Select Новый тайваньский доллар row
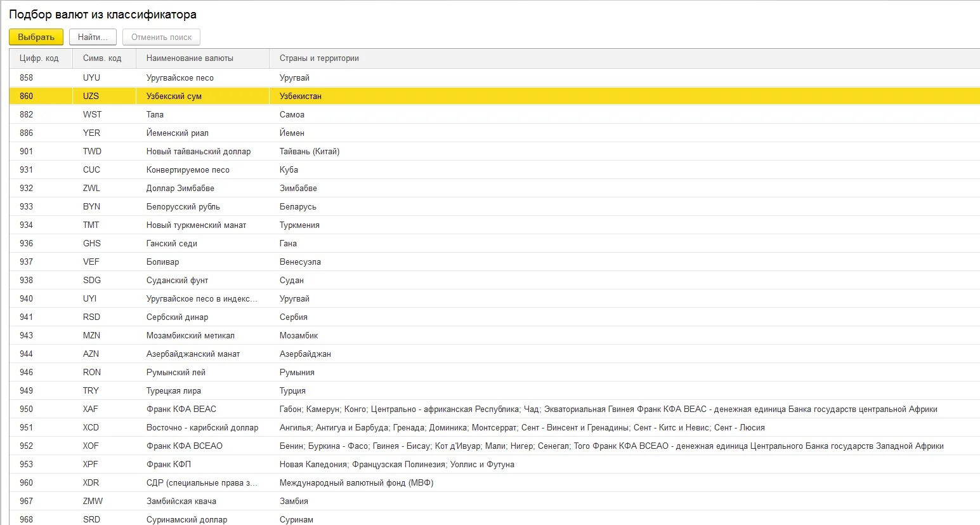Screen dimensions: 980x525 [x=495, y=151]
